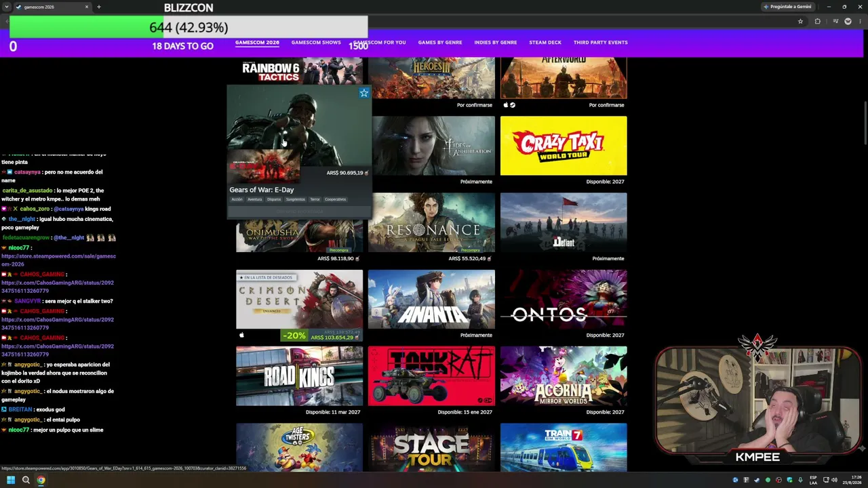Go to the STEAM DECK tab

[x=545, y=42]
